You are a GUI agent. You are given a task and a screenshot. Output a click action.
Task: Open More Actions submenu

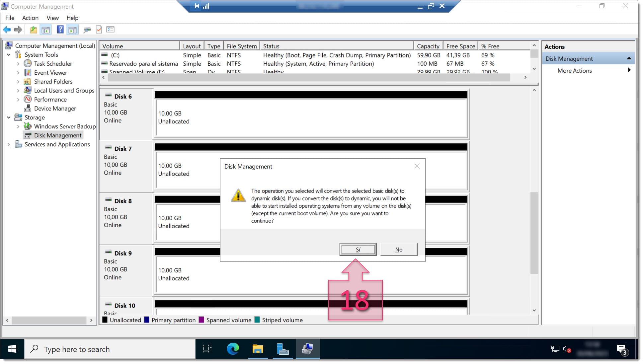(574, 71)
